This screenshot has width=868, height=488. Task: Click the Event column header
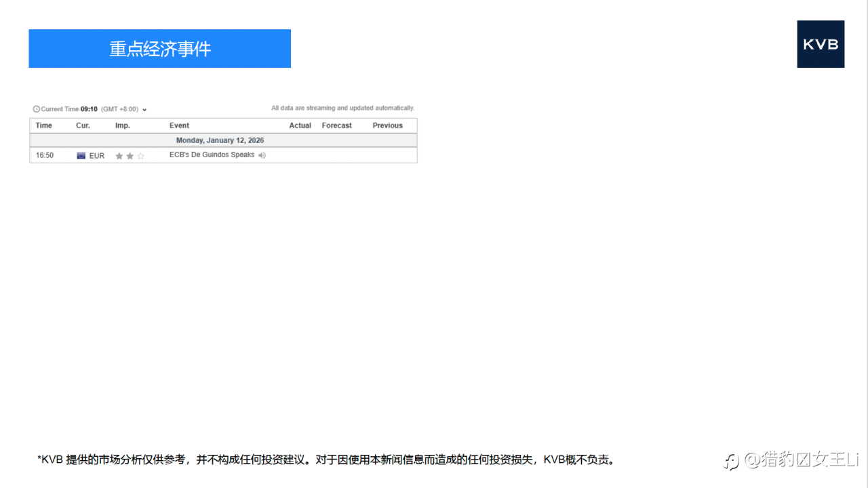tap(179, 125)
